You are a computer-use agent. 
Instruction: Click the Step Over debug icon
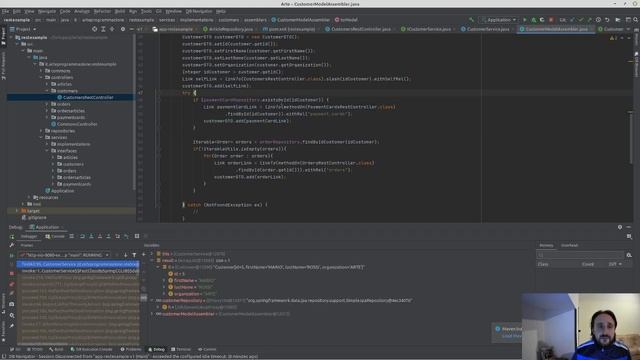82,236
